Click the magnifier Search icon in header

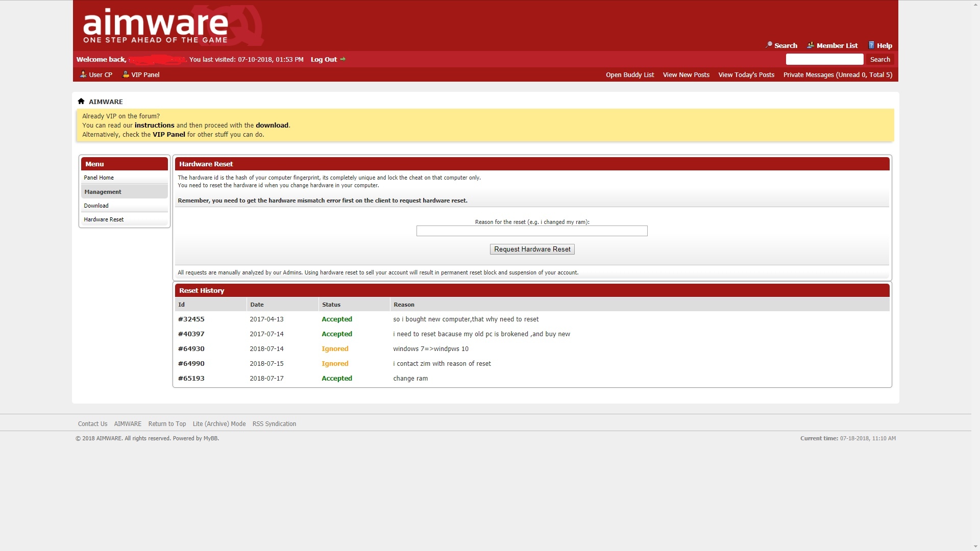coord(769,45)
